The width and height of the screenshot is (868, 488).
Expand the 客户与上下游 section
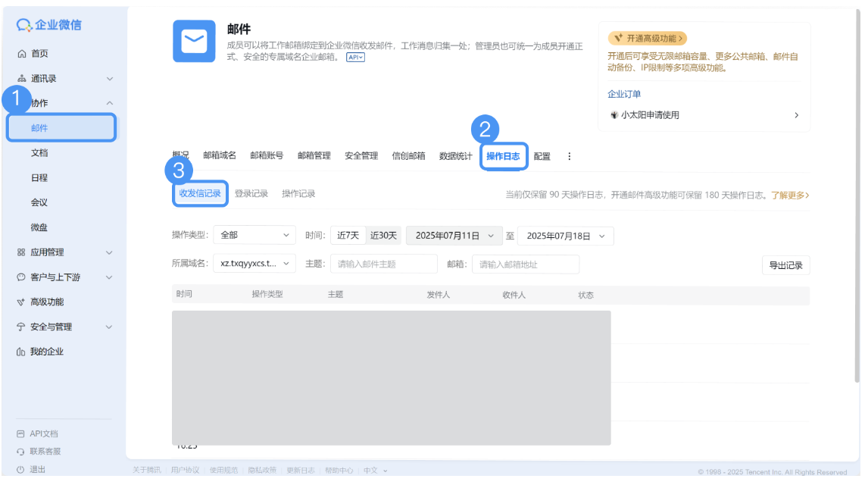click(x=109, y=277)
